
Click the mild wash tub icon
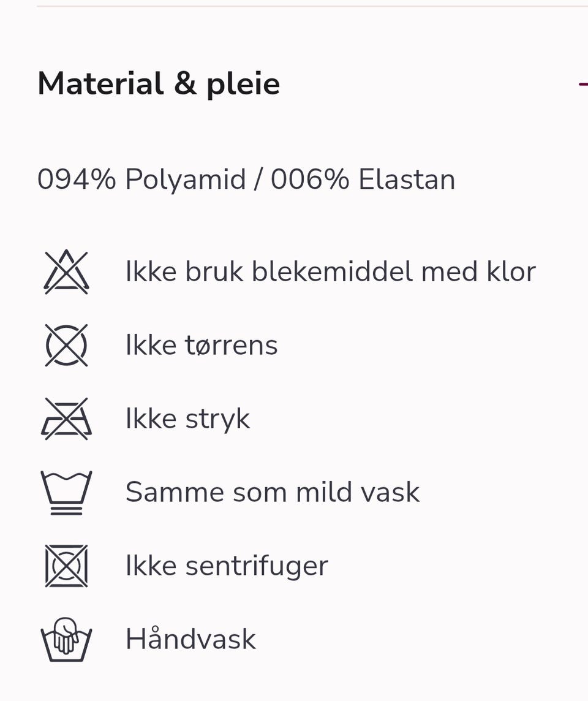(x=66, y=492)
